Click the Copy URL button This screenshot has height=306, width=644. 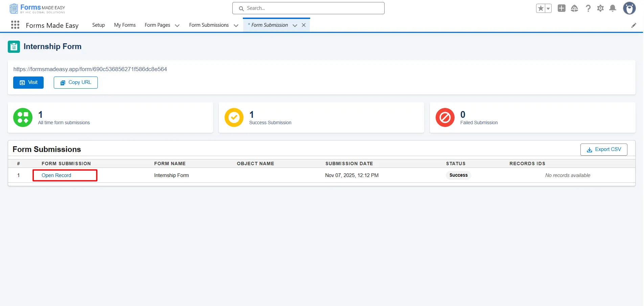tap(76, 83)
